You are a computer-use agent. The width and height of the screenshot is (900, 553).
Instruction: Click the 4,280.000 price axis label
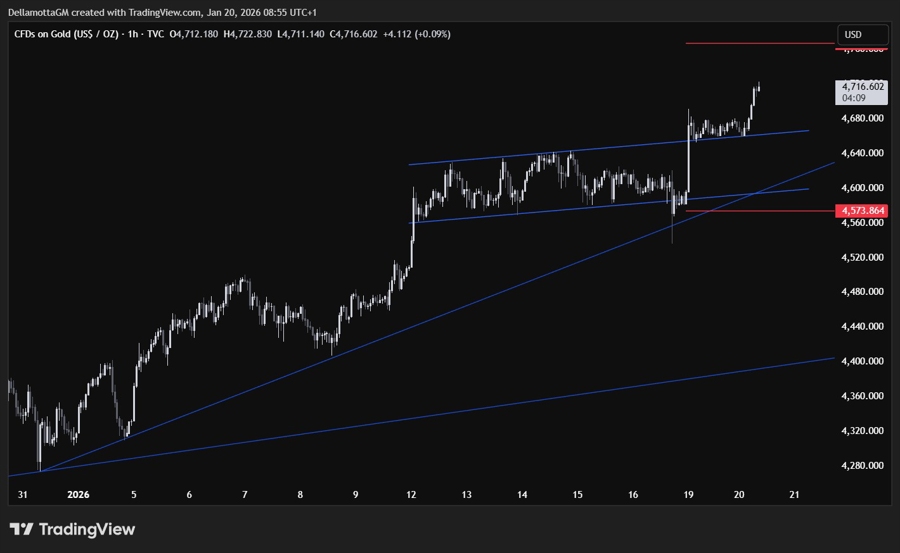pyautogui.click(x=863, y=465)
